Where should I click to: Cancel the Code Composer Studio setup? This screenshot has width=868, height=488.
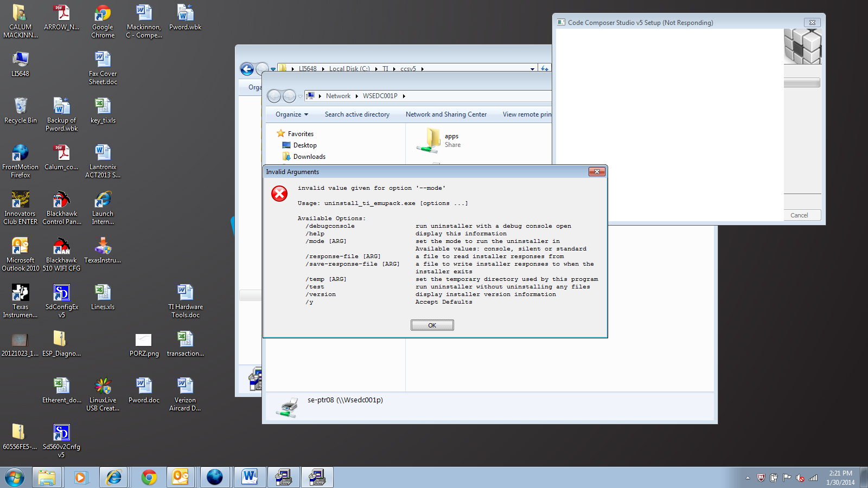(x=799, y=215)
